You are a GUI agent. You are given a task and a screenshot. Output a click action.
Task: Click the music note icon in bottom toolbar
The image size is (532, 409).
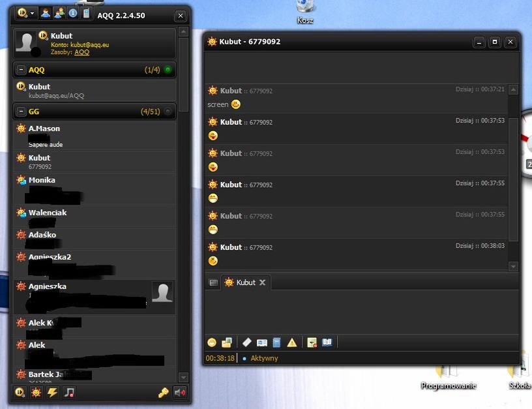click(69, 393)
